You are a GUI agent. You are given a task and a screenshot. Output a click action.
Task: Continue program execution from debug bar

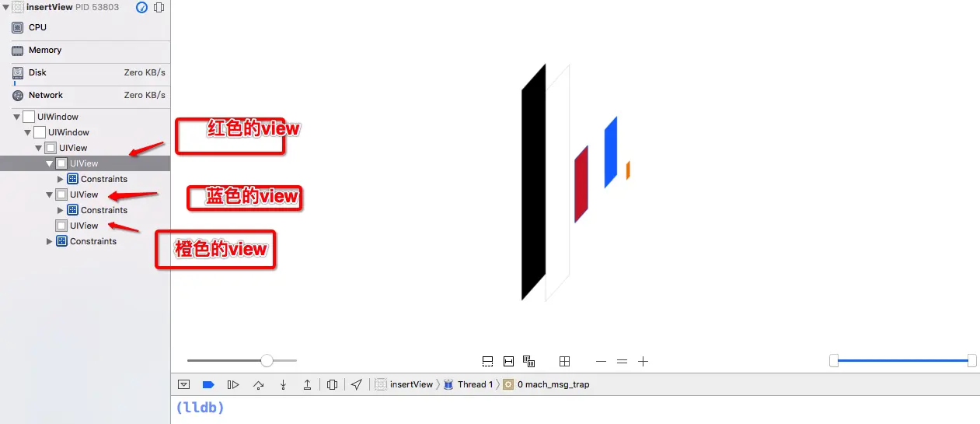point(233,384)
